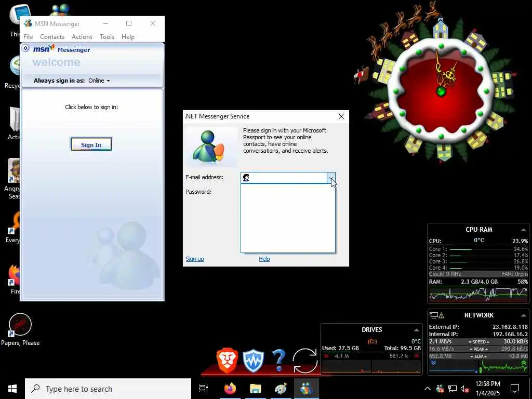Viewport: 532px width, 399px height.
Task: Open File Explorer from the taskbar
Action: 256,389
